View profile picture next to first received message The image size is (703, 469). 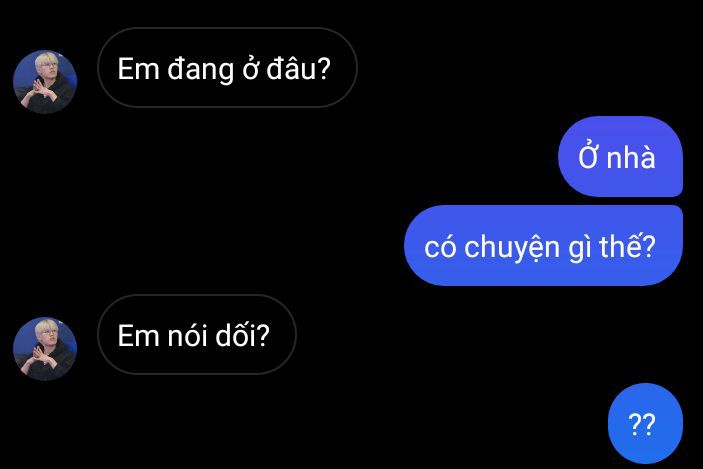[45, 82]
